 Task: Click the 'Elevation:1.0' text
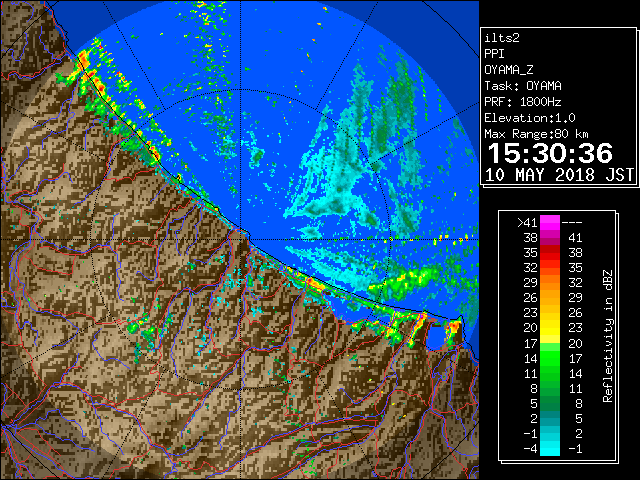pos(530,118)
